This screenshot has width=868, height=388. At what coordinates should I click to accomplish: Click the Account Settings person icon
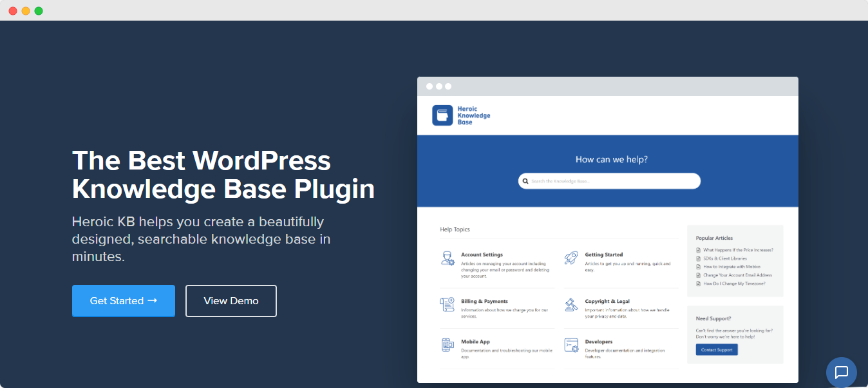[448, 258]
